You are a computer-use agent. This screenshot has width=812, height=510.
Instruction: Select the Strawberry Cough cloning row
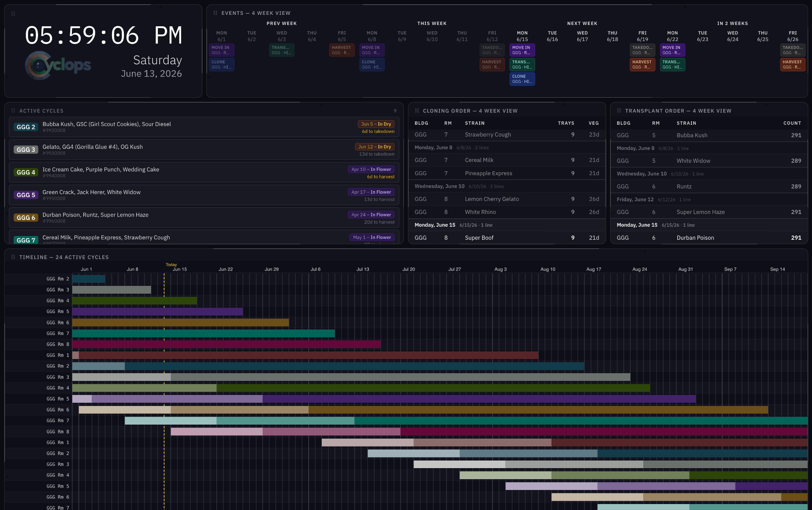pos(507,134)
